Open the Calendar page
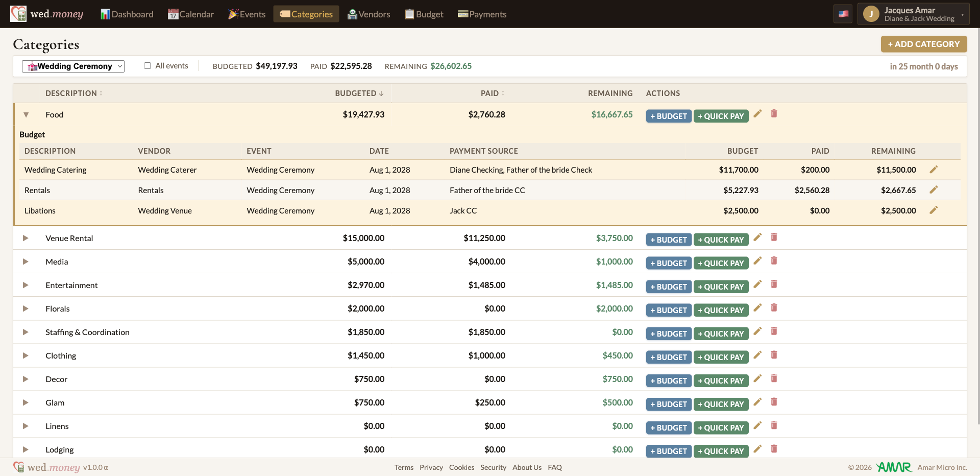Screen dimensions: 980x476 191,14
